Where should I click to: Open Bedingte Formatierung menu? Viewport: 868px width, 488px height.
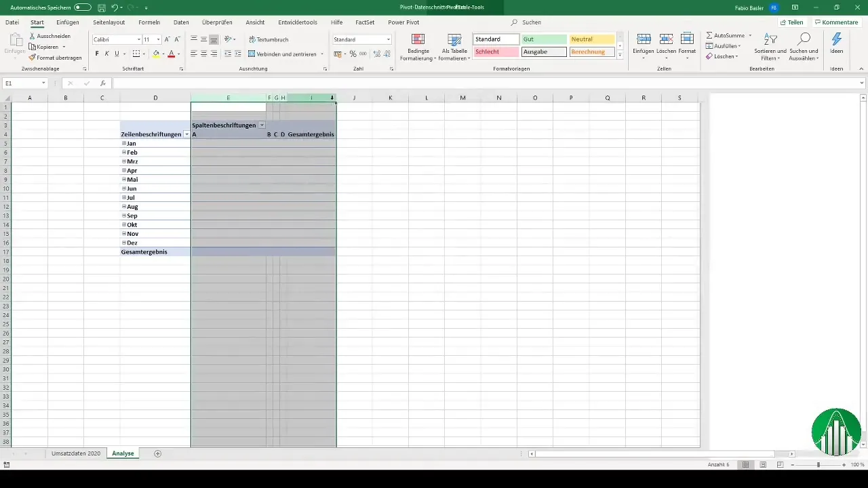click(x=418, y=47)
